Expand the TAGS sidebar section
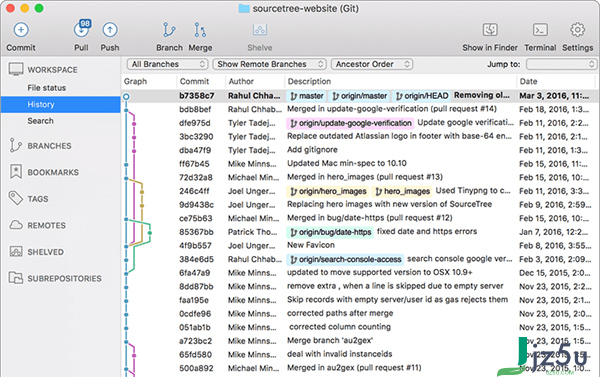The image size is (600, 377). (38, 199)
